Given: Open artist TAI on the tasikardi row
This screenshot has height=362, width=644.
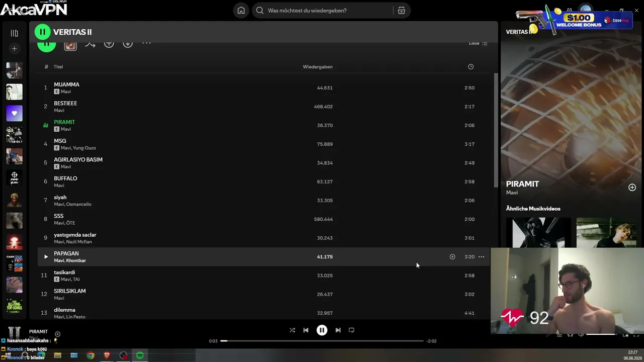Looking at the screenshot, I should click(x=76, y=279).
